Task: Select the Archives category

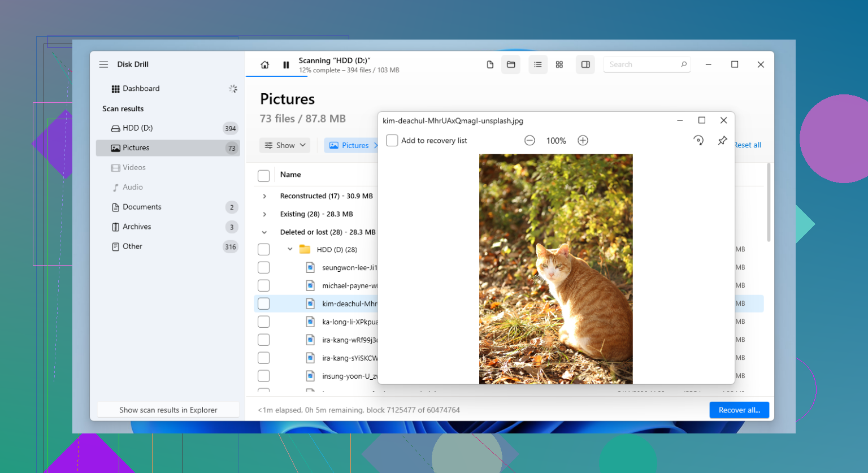Action: (168, 227)
